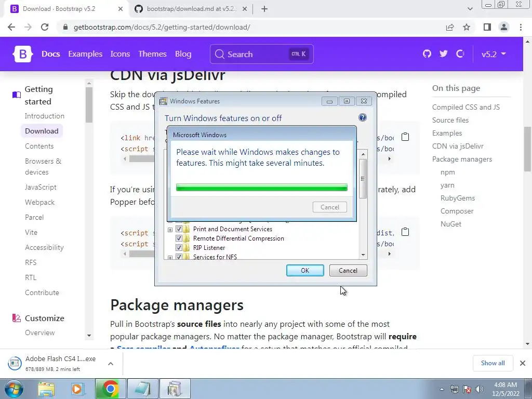This screenshot has height=399, width=532.
Task: Open the Blog nav item
Action: pos(183,54)
